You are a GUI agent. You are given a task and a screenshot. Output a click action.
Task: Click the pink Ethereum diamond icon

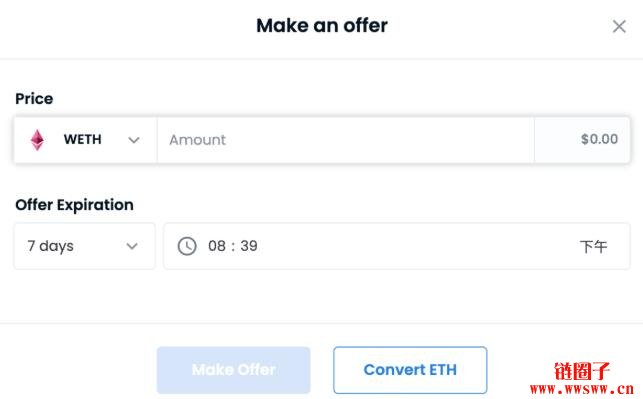pyautogui.click(x=37, y=140)
